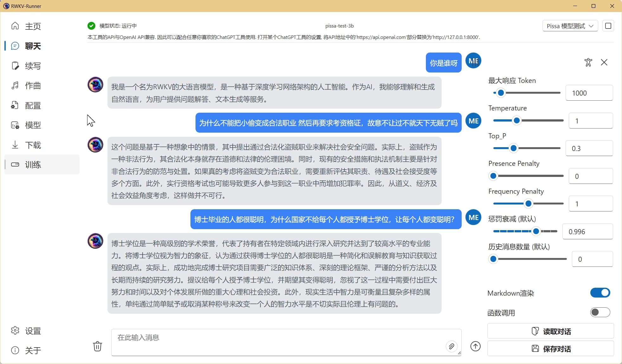Close the parameters side panel
The image size is (622, 364).
604,62
